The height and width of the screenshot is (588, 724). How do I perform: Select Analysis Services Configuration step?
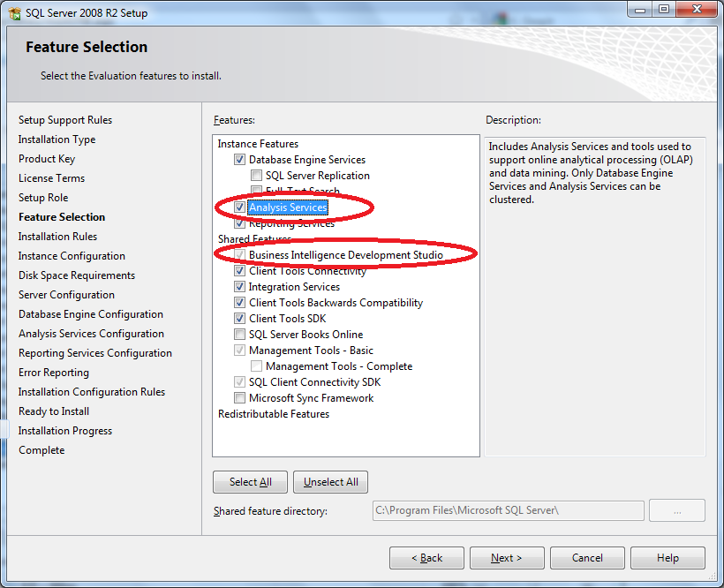92,334
